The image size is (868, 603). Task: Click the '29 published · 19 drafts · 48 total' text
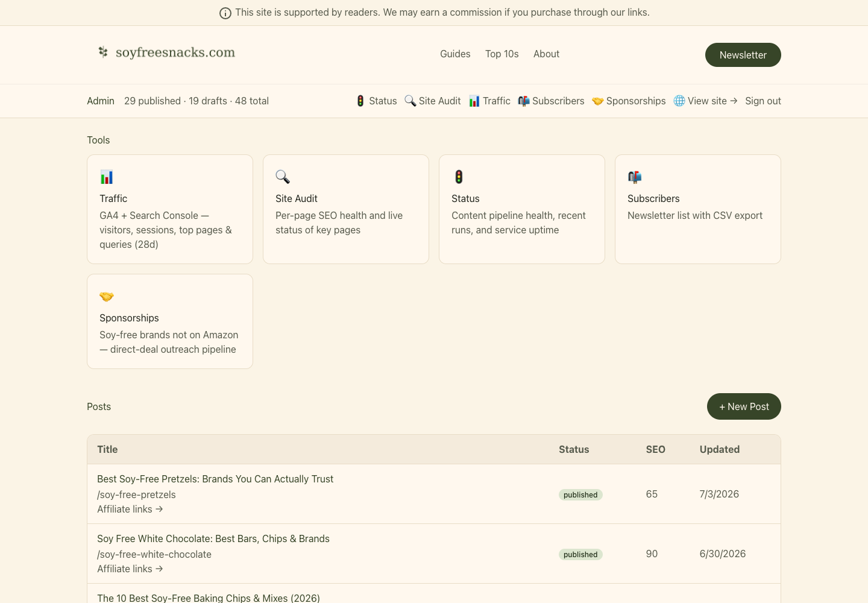pyautogui.click(x=197, y=101)
